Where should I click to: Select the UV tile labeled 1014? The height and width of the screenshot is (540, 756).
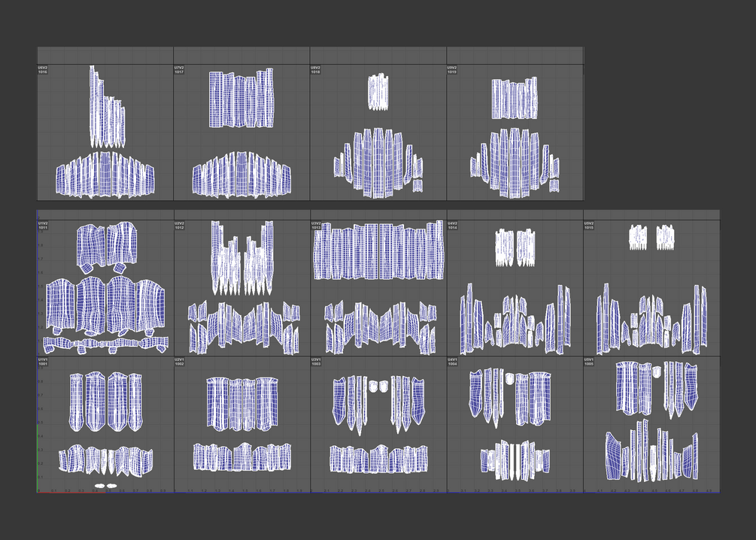pyautogui.click(x=515, y=288)
